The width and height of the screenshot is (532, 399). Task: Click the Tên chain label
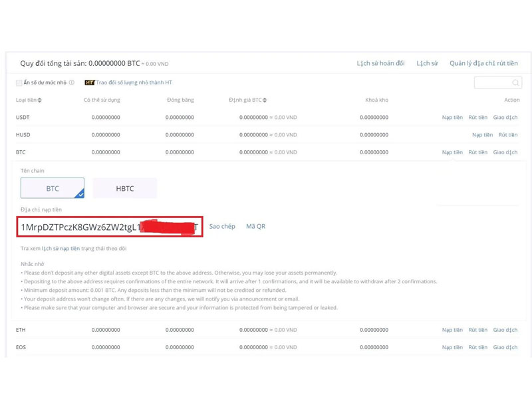coord(32,171)
